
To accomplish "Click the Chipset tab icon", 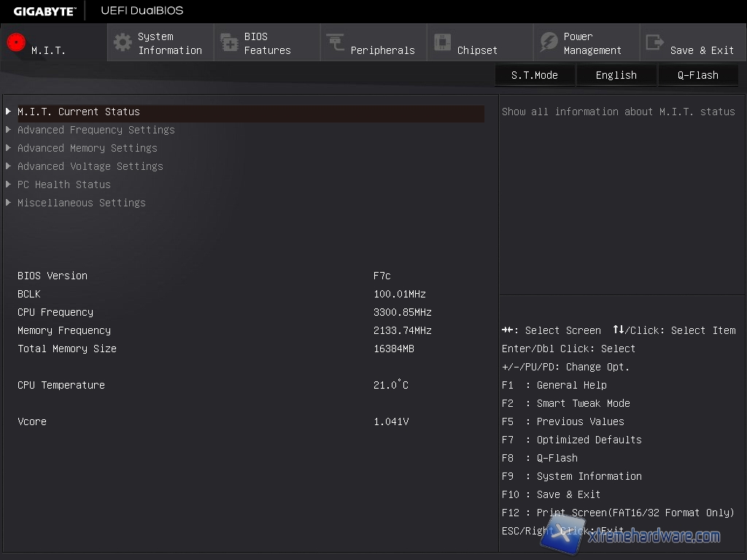I will pyautogui.click(x=442, y=43).
